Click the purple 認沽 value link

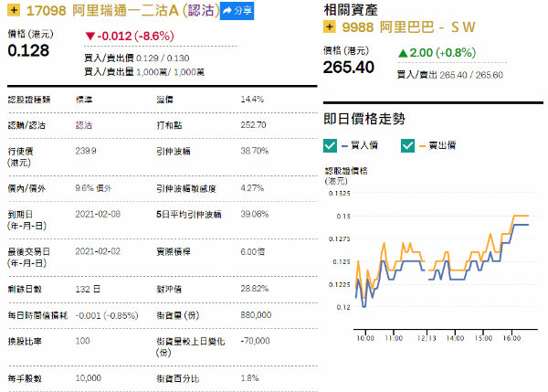coord(84,125)
